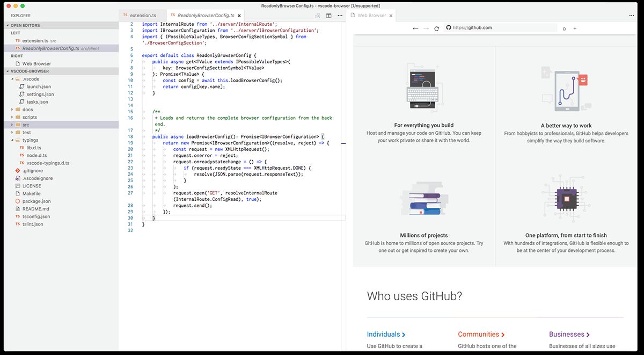Open the Businesses link
The height and width of the screenshot is (355, 644).
pos(569,334)
